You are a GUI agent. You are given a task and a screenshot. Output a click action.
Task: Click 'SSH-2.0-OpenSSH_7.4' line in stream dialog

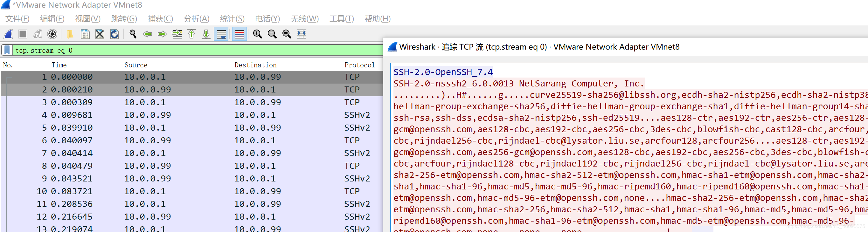(443, 72)
